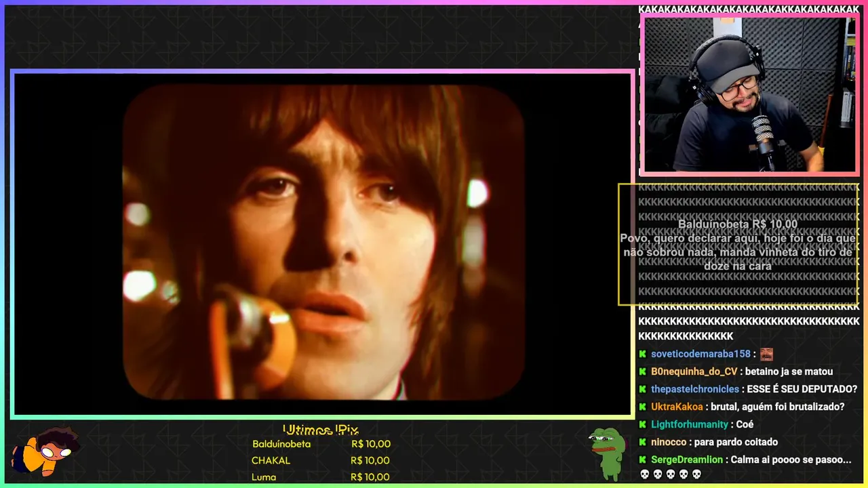This screenshot has height=488, width=868.
Task: Click the Kick badge beside Lightforhumanity
Action: [643, 424]
